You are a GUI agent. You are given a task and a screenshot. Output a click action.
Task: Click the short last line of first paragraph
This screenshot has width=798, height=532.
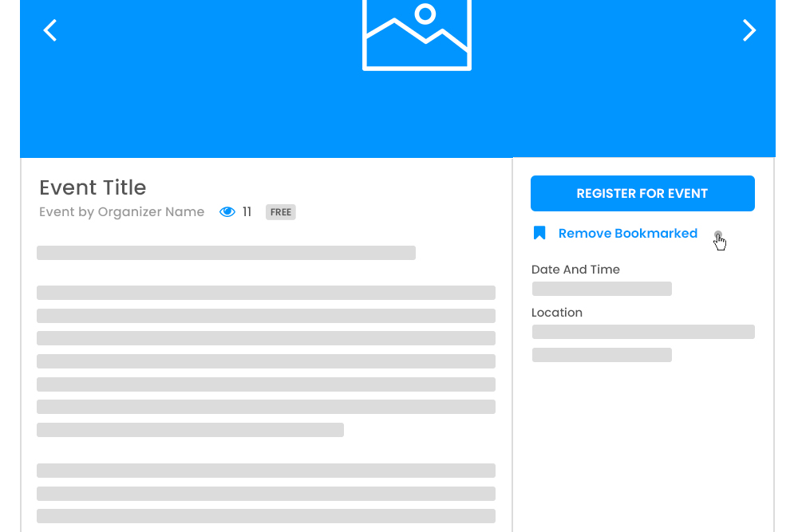click(190, 430)
